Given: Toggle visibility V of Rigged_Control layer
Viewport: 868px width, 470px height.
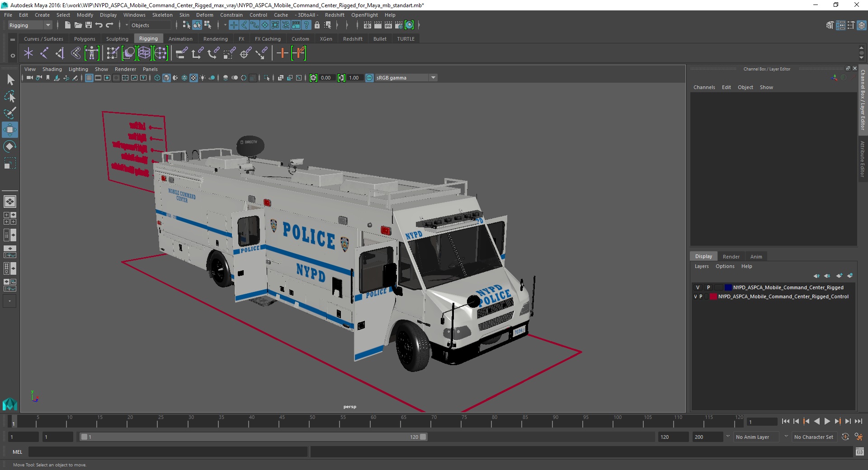Looking at the screenshot, I should click(695, 296).
